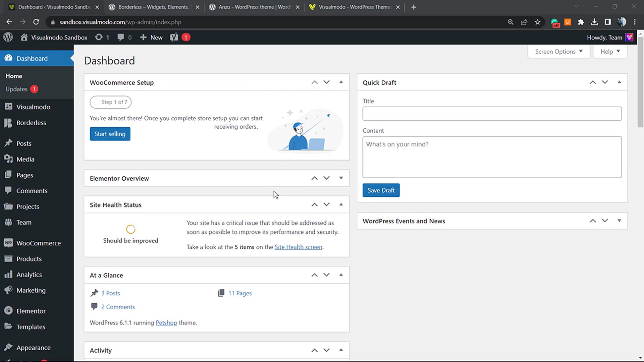This screenshot has height=362, width=644.
Task: Click the What's on your mind content box
Action: 492,157
